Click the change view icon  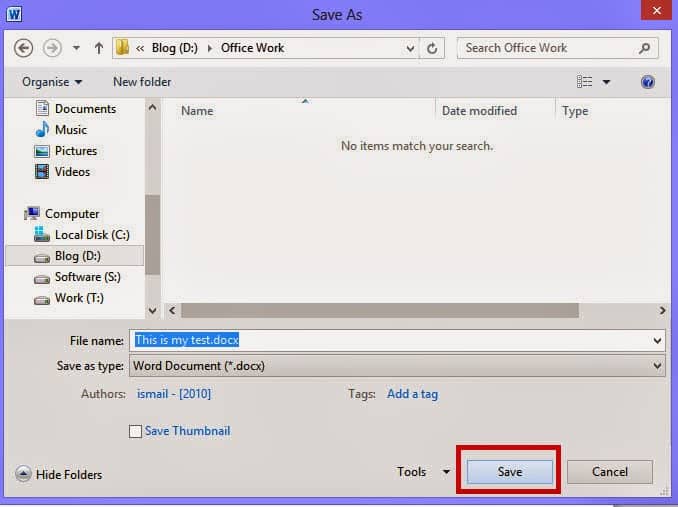pos(585,82)
